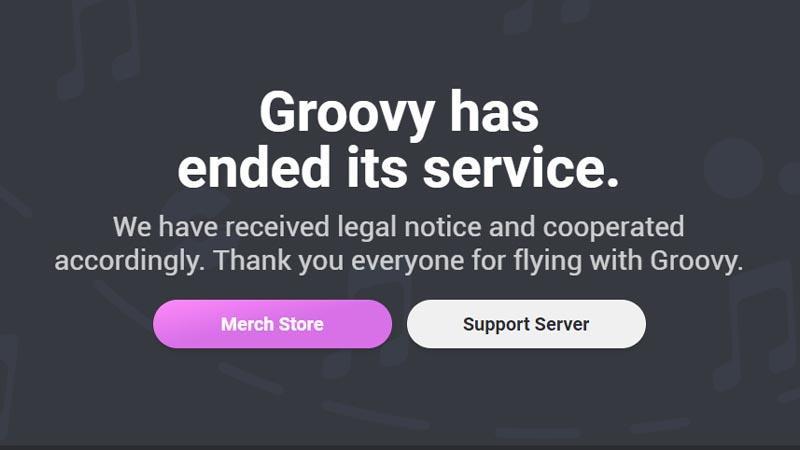Click the word 'service.' in the title
Viewport: 800px width, 450px height.
(x=521, y=168)
